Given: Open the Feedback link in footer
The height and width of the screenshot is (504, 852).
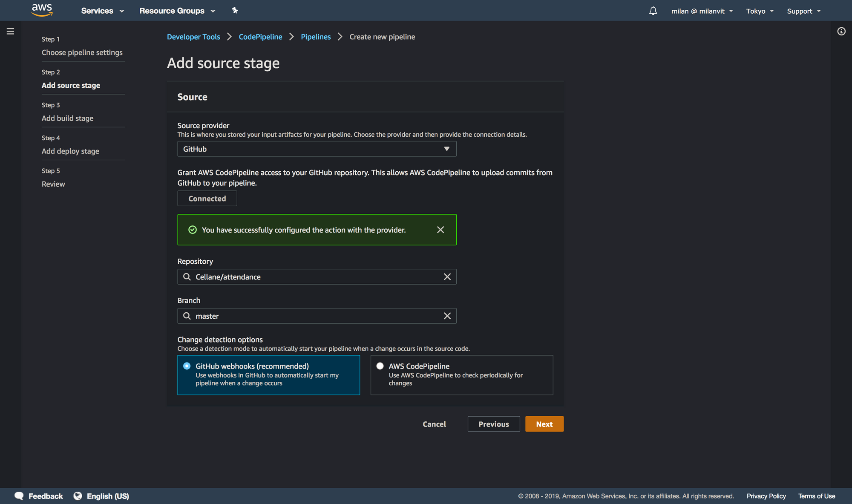Looking at the screenshot, I should 46,496.
